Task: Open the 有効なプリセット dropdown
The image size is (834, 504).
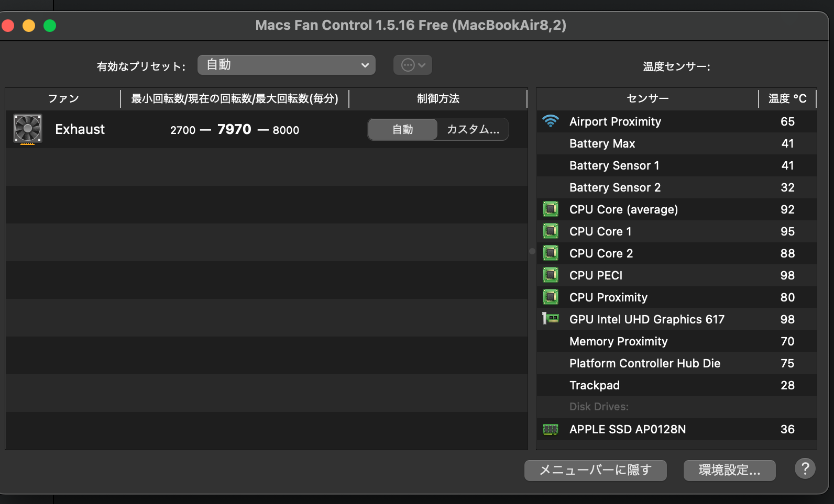Action: click(x=286, y=65)
